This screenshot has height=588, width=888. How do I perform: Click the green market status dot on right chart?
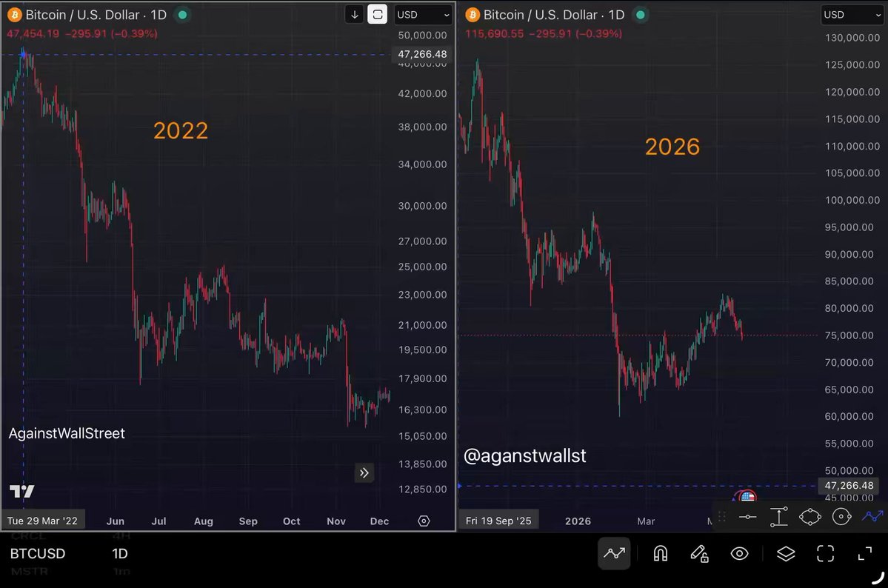coord(640,15)
